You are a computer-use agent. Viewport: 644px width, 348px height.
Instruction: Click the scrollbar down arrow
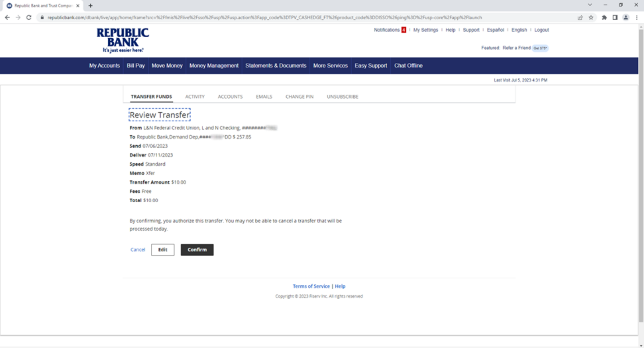641,345
